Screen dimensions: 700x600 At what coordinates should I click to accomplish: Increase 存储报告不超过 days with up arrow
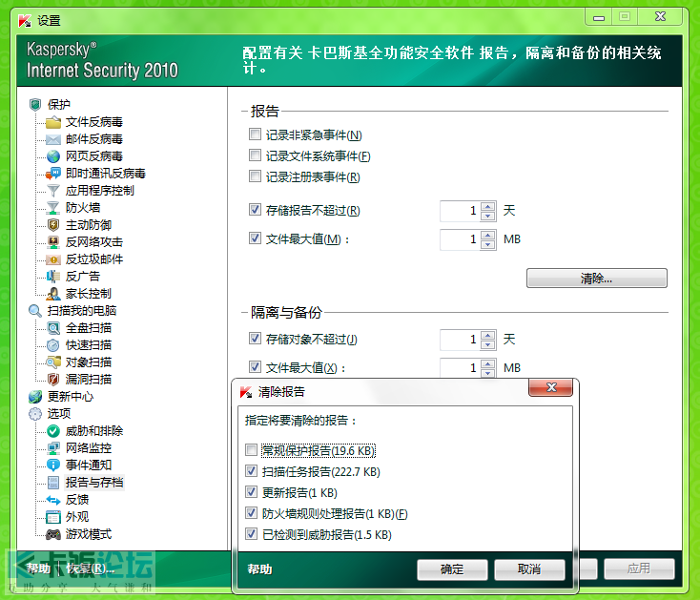[488, 206]
